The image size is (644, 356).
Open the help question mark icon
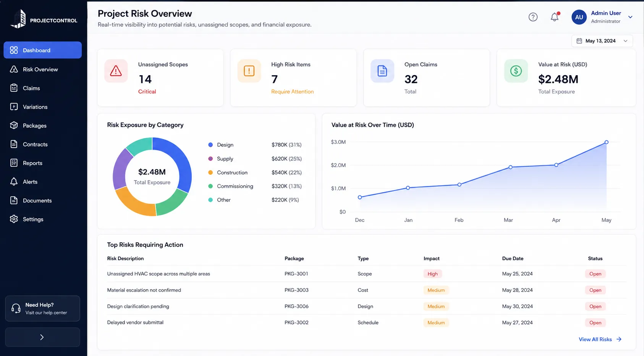(533, 17)
